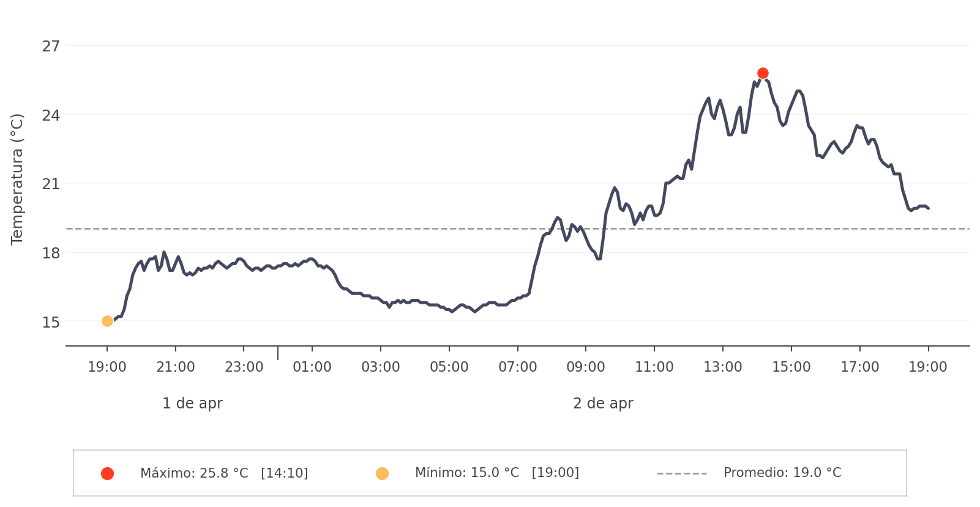Click the 27 label on the temperature axis
Screen dimensions: 980x507
pyautogui.click(x=51, y=46)
